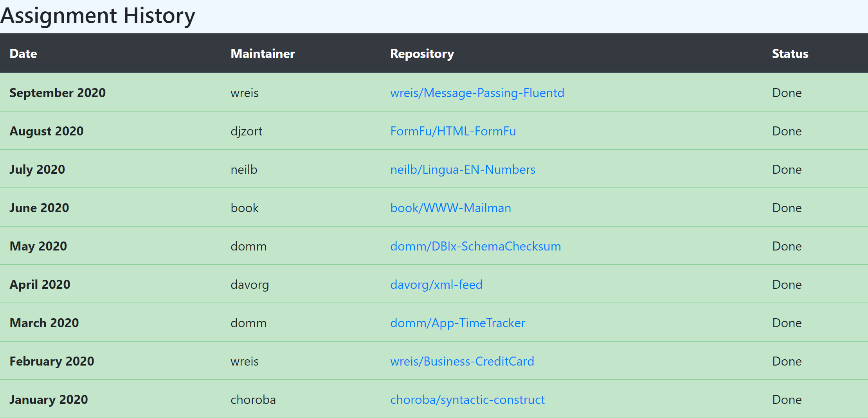Click the Done status for February 2020
This screenshot has height=418, width=868.
coord(787,361)
